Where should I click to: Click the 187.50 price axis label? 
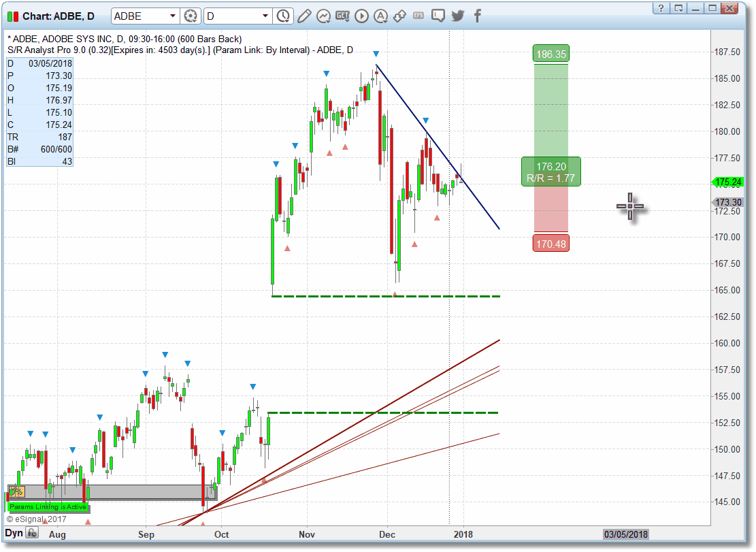(727, 52)
